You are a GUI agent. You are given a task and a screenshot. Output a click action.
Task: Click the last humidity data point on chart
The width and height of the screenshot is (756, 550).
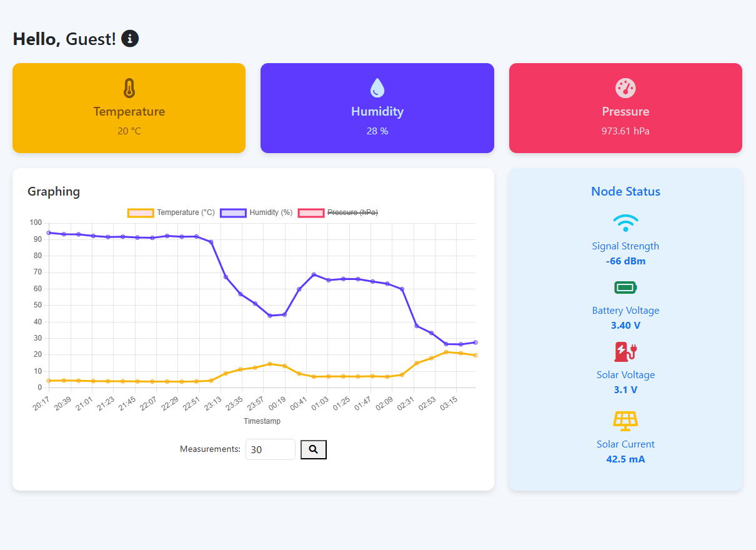point(475,342)
